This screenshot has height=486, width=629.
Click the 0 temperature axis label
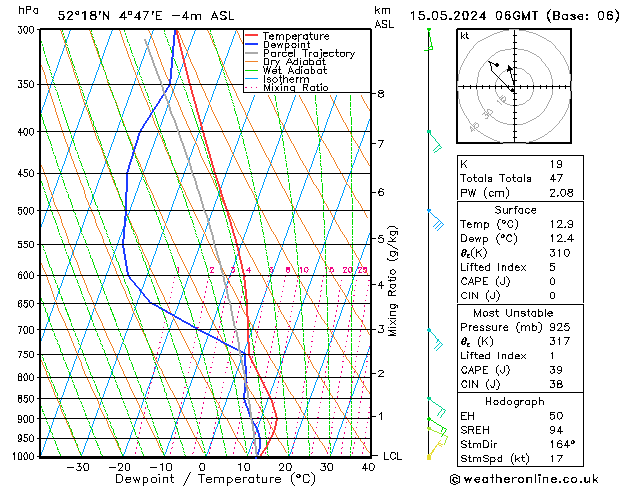point(202,468)
